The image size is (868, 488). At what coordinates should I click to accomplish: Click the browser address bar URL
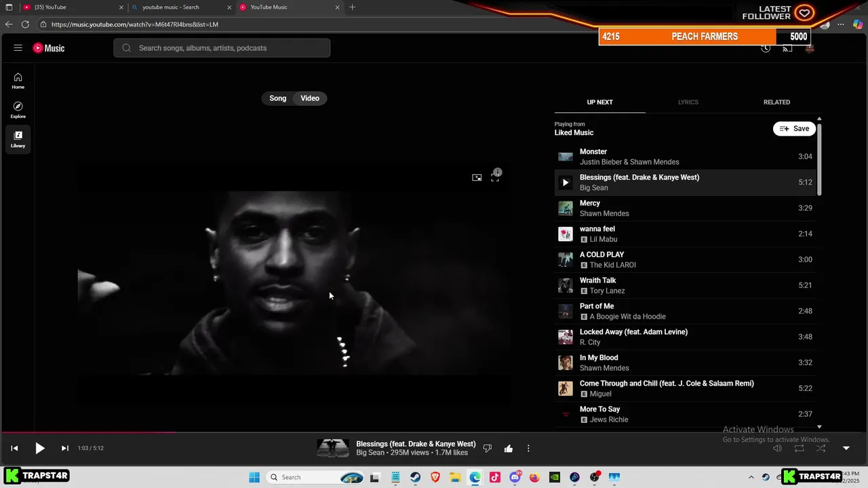(135, 24)
